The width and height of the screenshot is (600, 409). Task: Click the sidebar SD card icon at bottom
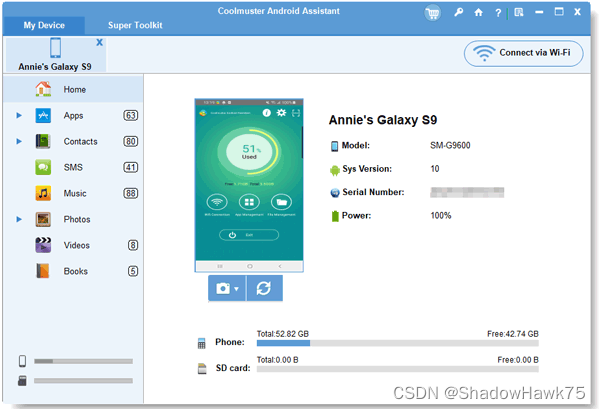(x=22, y=381)
